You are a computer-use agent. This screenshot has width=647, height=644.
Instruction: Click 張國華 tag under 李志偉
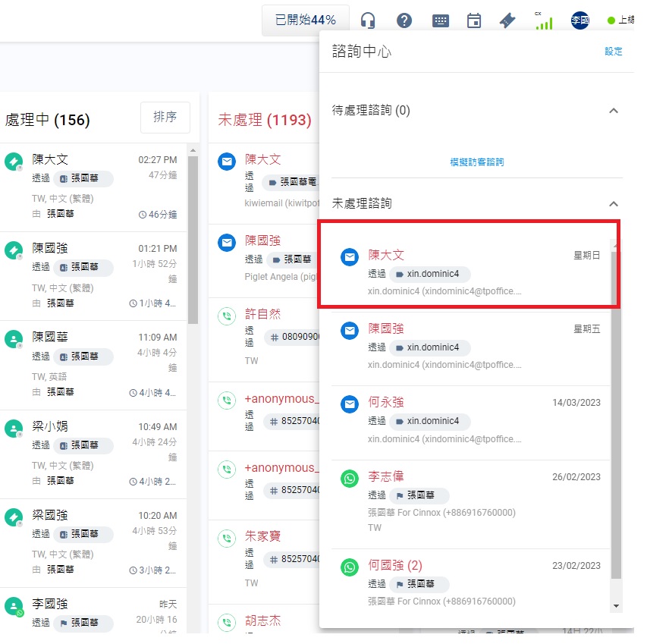pyautogui.click(x=419, y=495)
